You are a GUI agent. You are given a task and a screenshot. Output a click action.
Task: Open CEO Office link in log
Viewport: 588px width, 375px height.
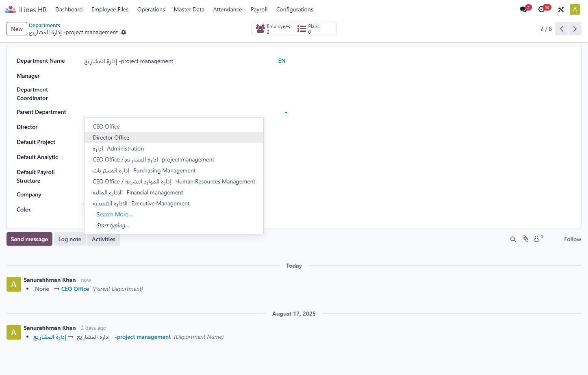click(75, 289)
